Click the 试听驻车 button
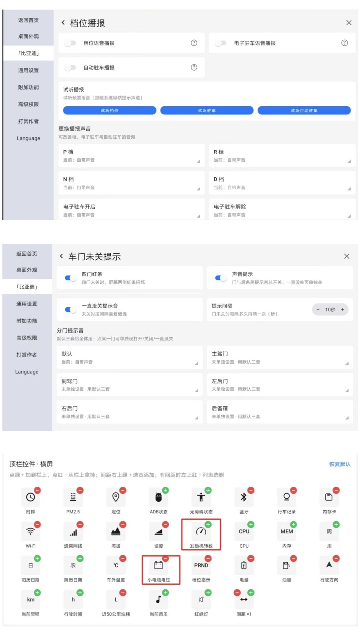This screenshot has height=631, width=364. click(207, 110)
